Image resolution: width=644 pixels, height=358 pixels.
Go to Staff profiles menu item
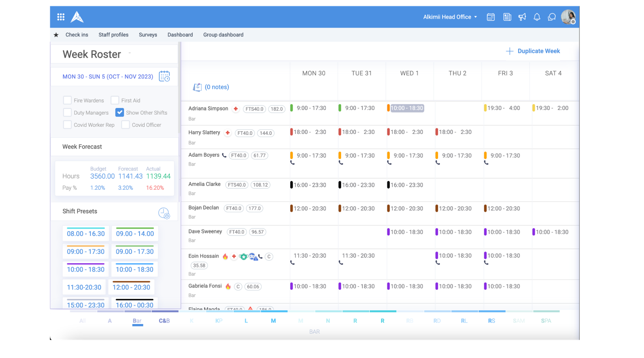[113, 35]
